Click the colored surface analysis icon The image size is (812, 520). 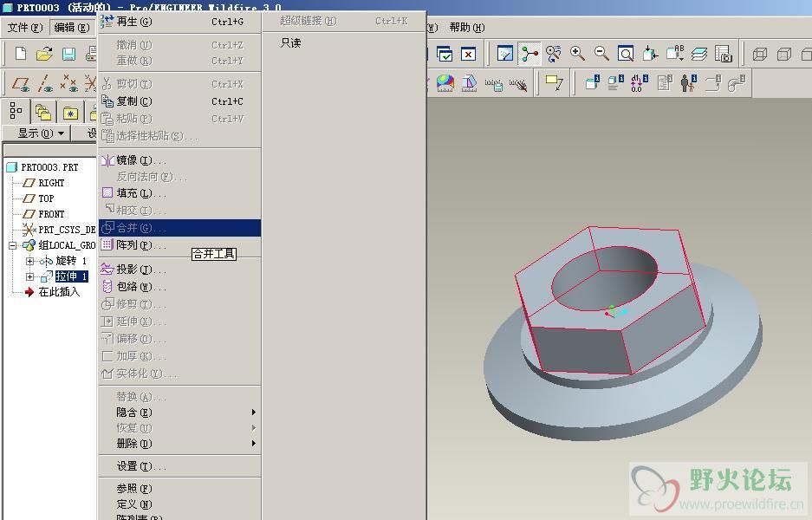[445, 83]
